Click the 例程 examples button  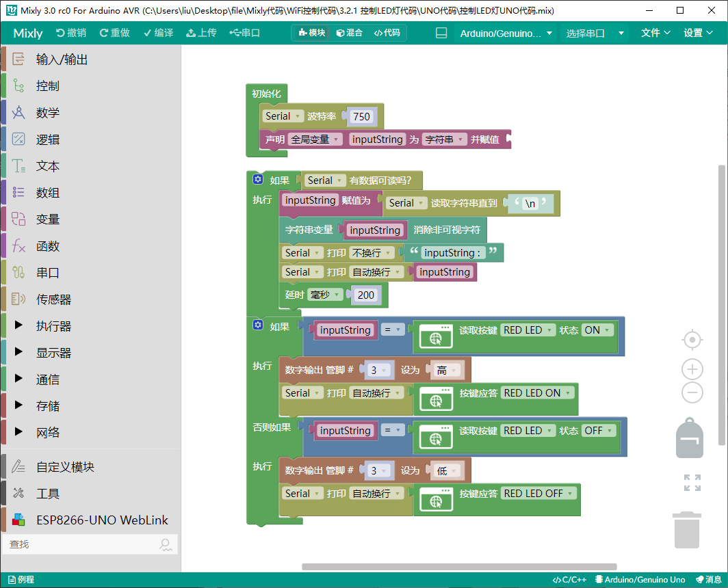(21, 580)
